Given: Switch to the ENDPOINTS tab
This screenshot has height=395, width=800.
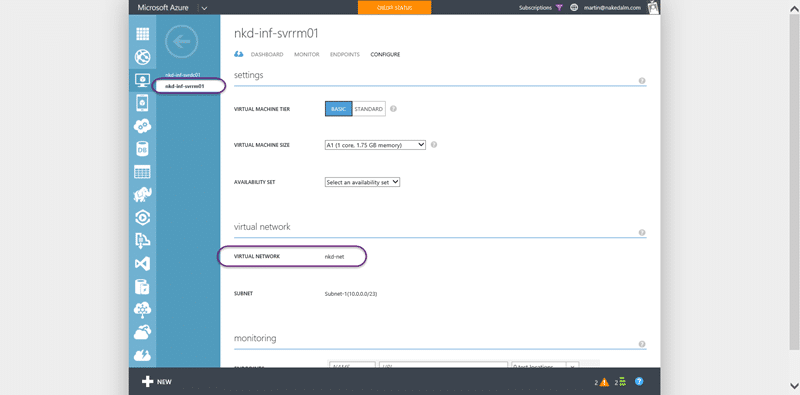Looking at the screenshot, I should (345, 55).
